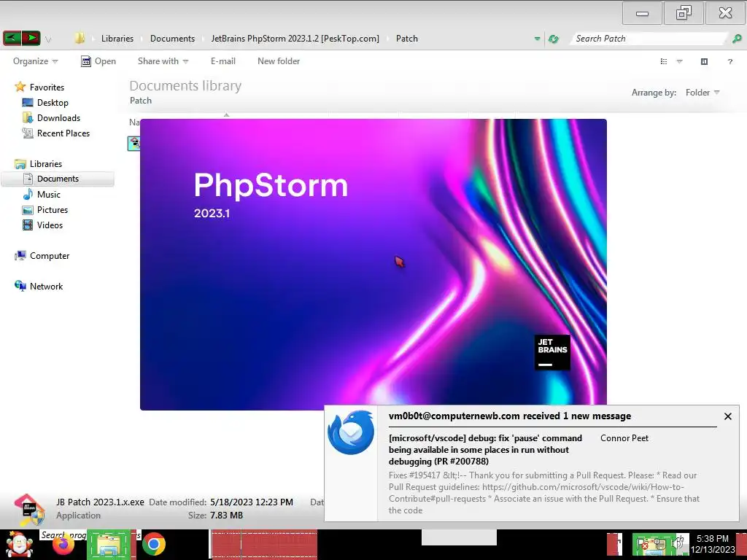Open Explorer help question mark
This screenshot has width=747, height=560.
729,61
